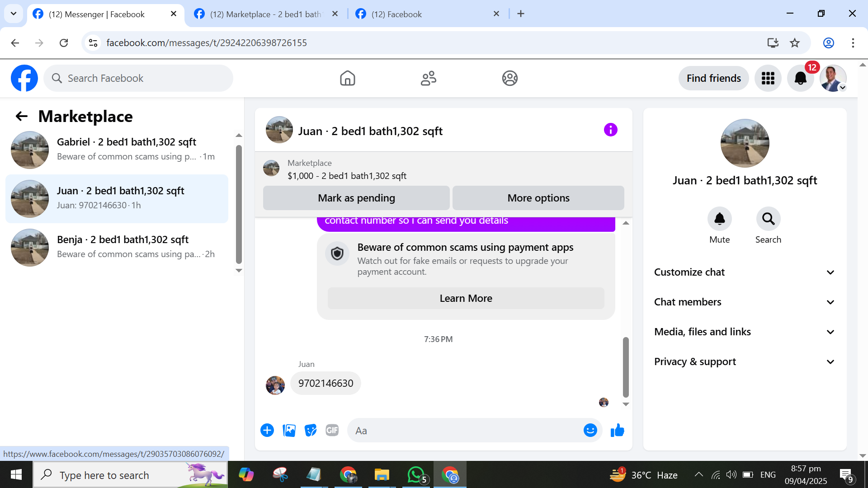Mute the conversation using bell icon
The image size is (868, 488).
[719, 219]
